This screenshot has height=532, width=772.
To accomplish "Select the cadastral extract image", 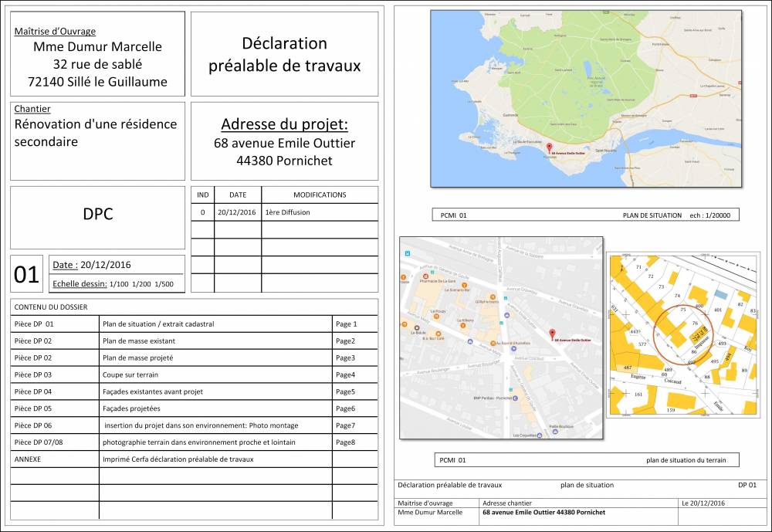I will point(682,336).
